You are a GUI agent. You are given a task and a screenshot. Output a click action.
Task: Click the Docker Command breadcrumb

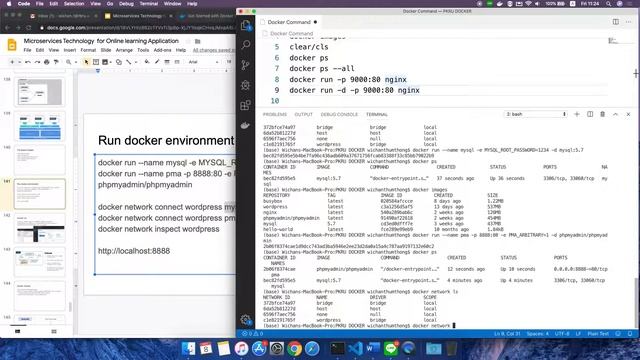point(291,33)
